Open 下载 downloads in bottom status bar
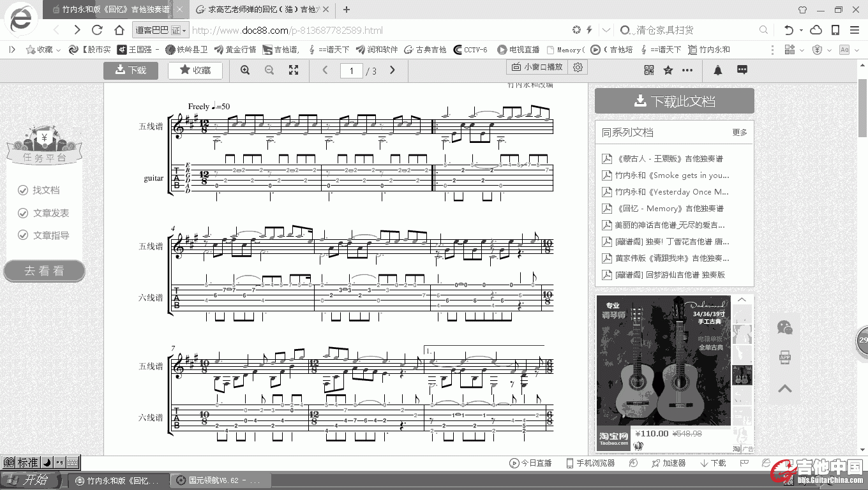The width and height of the screenshot is (868, 490). (x=713, y=463)
